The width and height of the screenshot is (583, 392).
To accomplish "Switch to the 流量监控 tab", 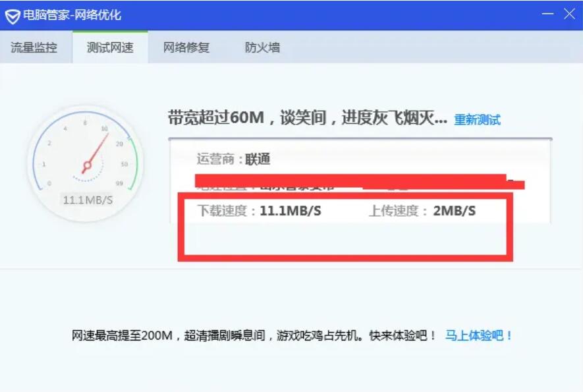I will point(34,47).
